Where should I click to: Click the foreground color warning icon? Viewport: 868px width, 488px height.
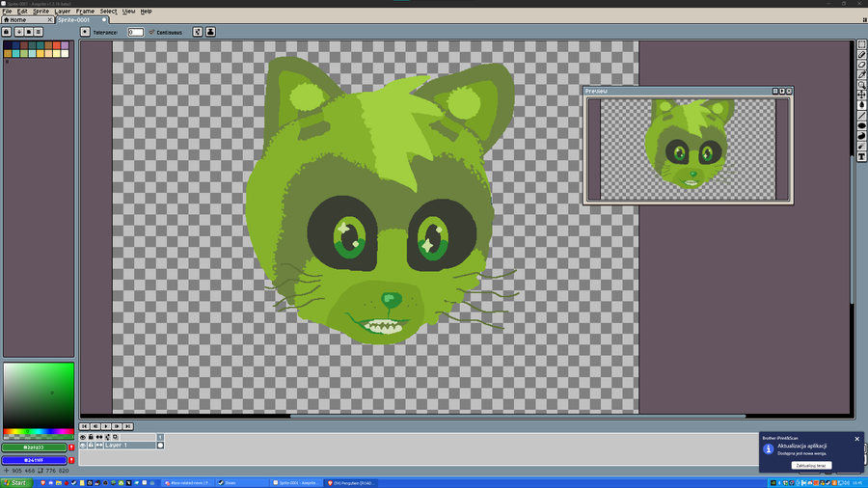(x=71, y=447)
